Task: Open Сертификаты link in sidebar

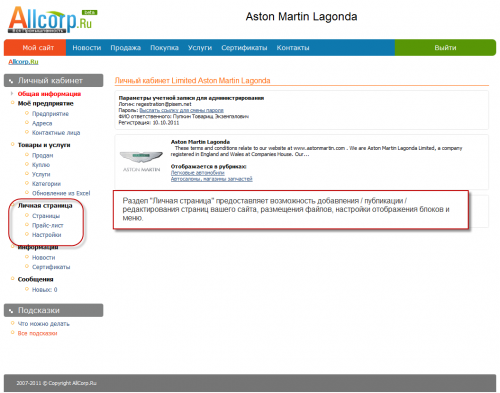Action: (51, 267)
